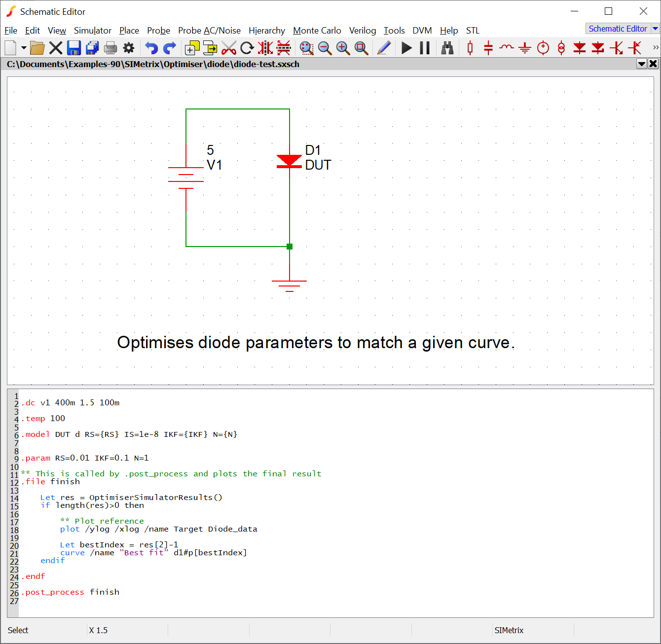
Task: Pause the running simulation
Action: [x=425, y=48]
